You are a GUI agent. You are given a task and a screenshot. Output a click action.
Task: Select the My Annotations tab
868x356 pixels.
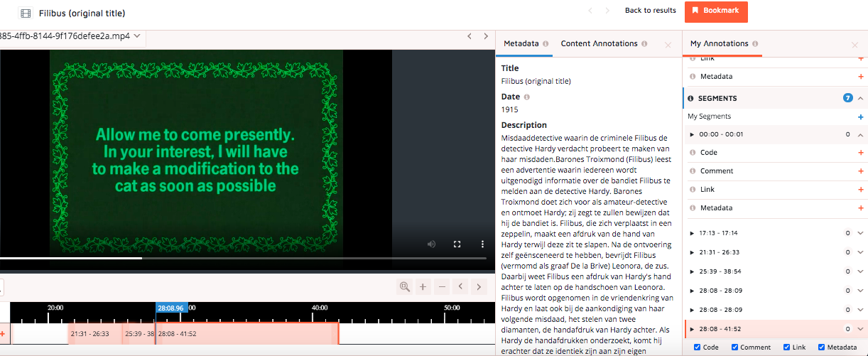pos(719,43)
